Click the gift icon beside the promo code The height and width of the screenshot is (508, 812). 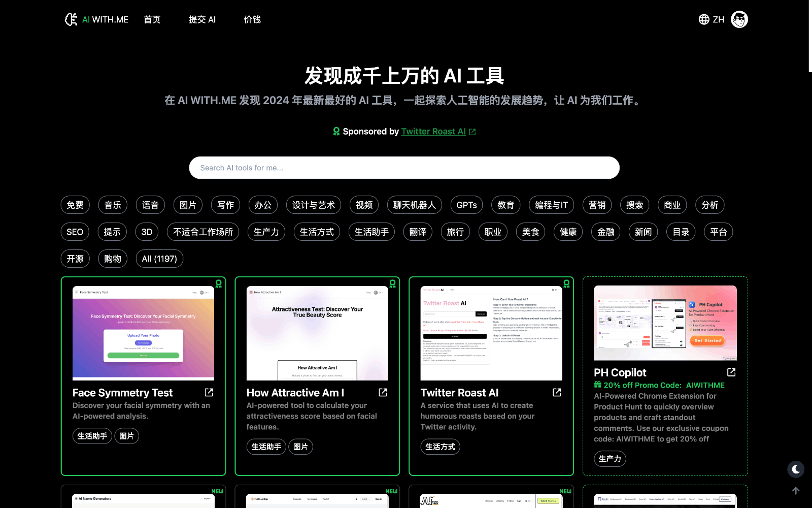click(598, 385)
